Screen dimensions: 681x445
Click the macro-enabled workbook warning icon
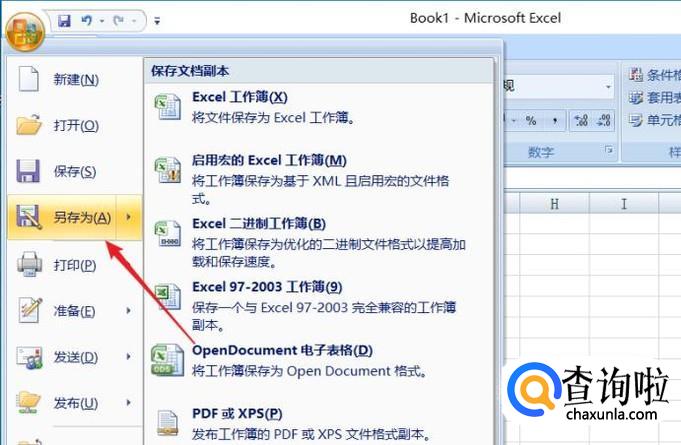168,170
